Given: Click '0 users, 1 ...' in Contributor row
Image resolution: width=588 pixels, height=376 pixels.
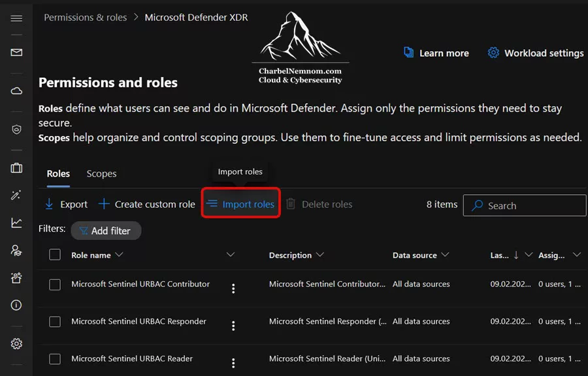Looking at the screenshot, I should pos(559,284).
